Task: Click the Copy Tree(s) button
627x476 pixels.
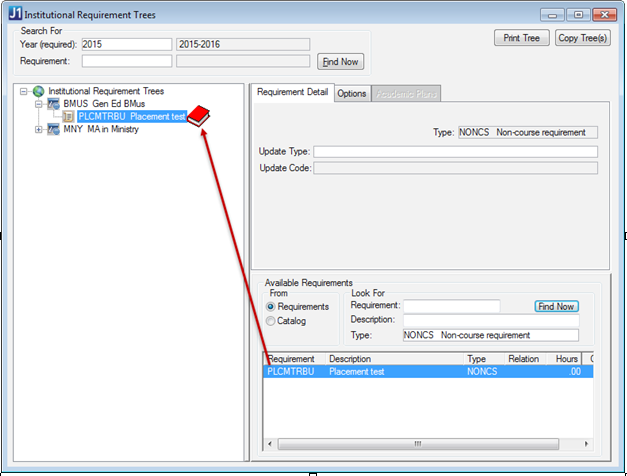Action: (x=583, y=38)
